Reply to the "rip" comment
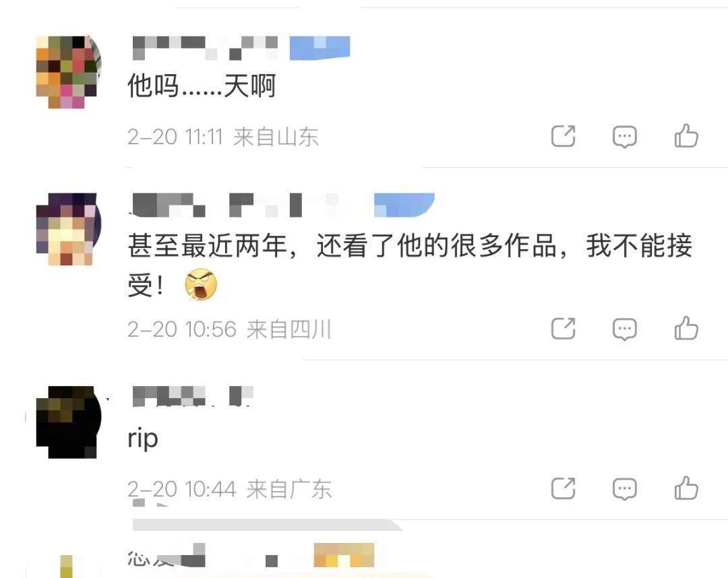Viewport: 728px width, 578px height. click(624, 489)
